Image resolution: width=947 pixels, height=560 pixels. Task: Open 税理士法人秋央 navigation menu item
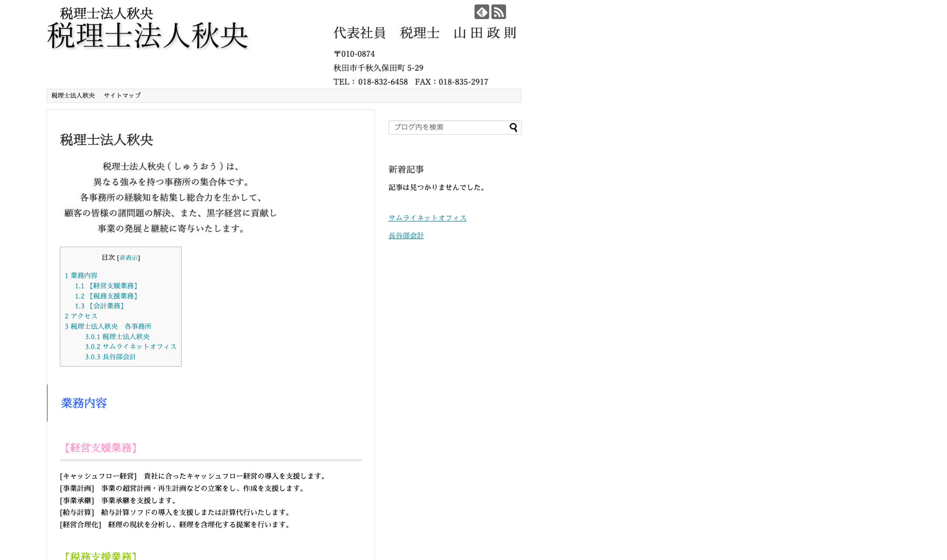point(73,95)
